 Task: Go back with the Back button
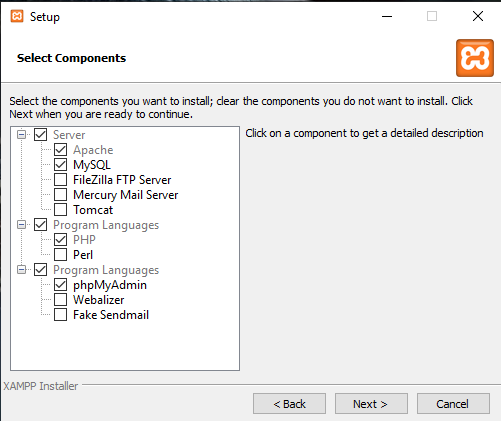[289, 404]
